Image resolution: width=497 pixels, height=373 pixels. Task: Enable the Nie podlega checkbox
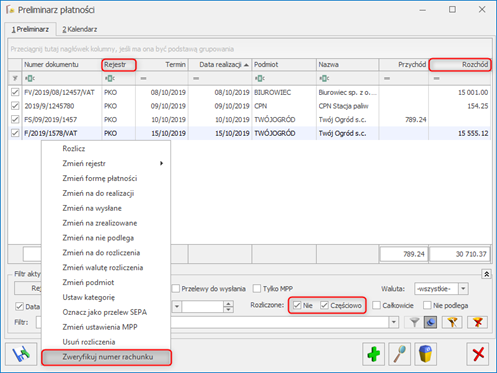[x=427, y=305]
